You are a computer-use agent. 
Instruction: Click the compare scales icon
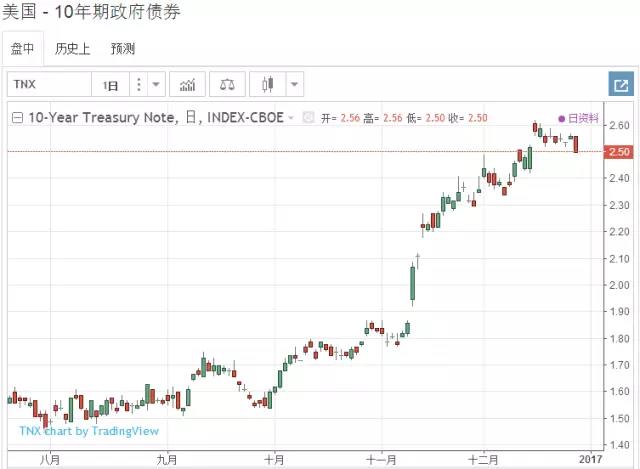click(229, 84)
